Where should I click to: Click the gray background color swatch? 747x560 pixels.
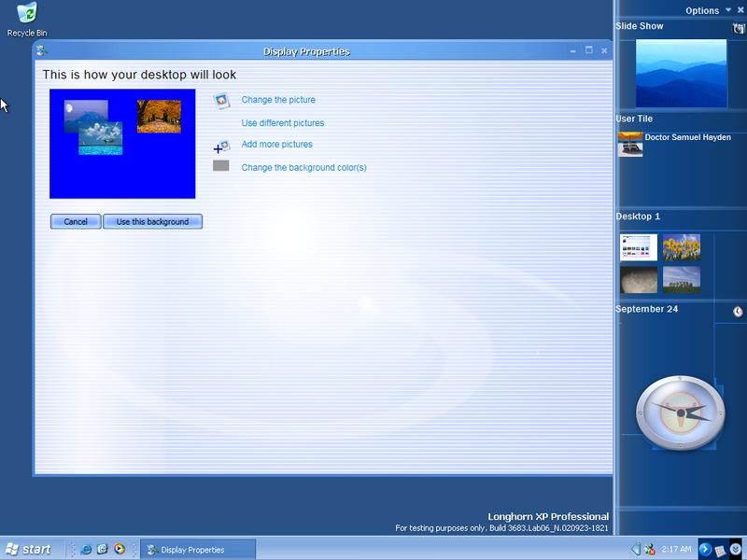220,166
